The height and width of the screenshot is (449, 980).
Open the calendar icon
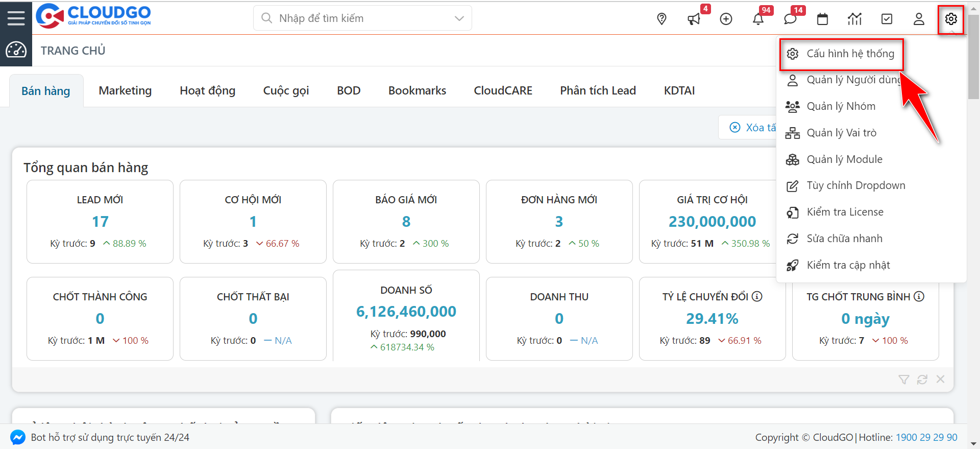(x=822, y=19)
